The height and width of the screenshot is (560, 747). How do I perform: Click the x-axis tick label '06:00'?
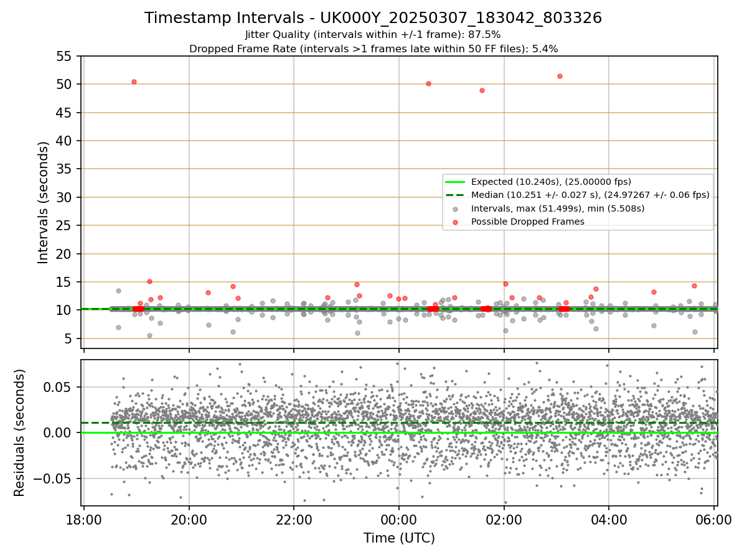(714, 520)
